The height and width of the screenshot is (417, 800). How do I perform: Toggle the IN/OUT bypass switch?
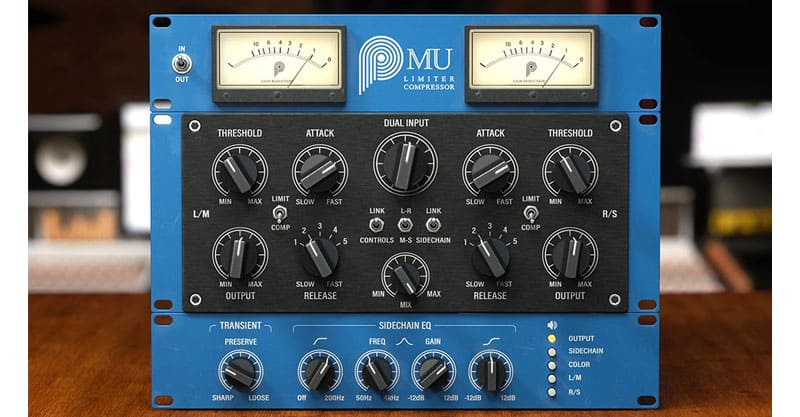pyautogui.click(x=181, y=64)
